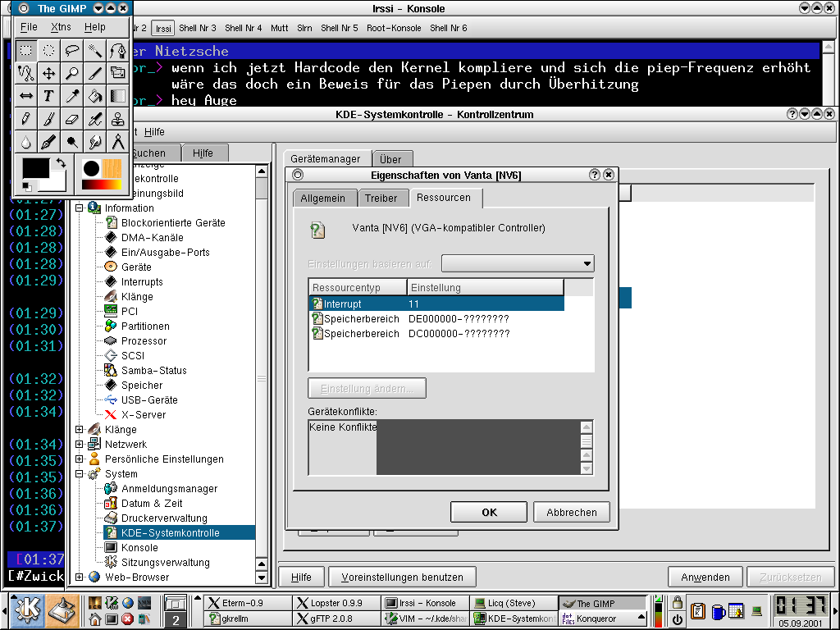
Task: Select the Paintbrush tool
Action: pos(48,119)
